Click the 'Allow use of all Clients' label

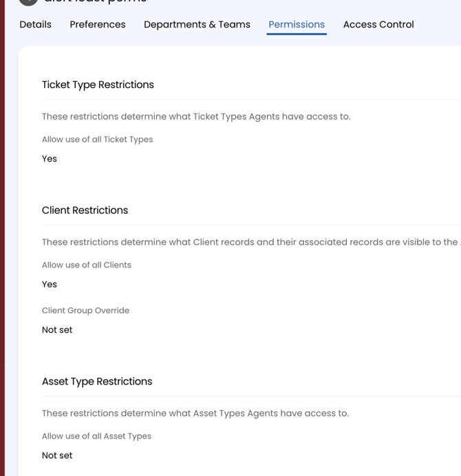click(87, 265)
